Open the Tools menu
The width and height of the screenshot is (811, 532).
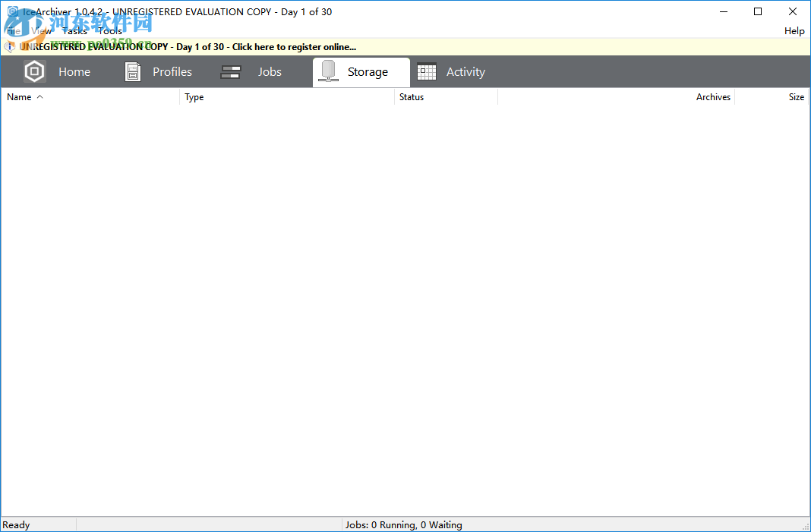click(x=110, y=31)
